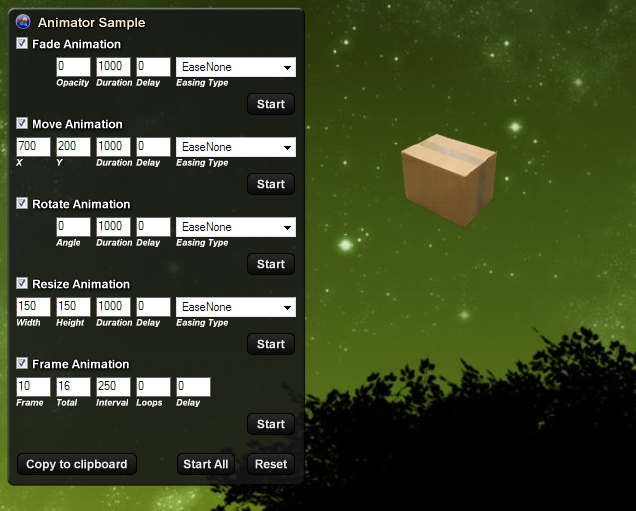636x511 pixels.
Task: Focus the Move Delay input field
Action: click(153, 146)
